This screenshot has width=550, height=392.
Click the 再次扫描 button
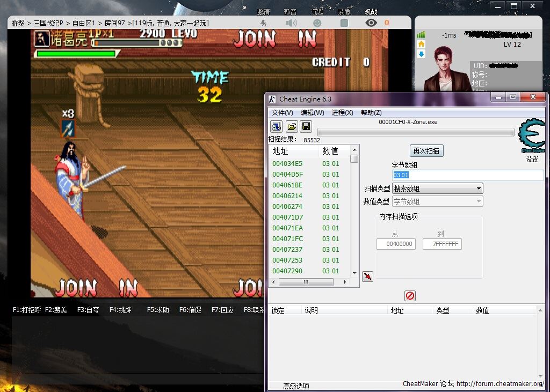[x=426, y=151]
